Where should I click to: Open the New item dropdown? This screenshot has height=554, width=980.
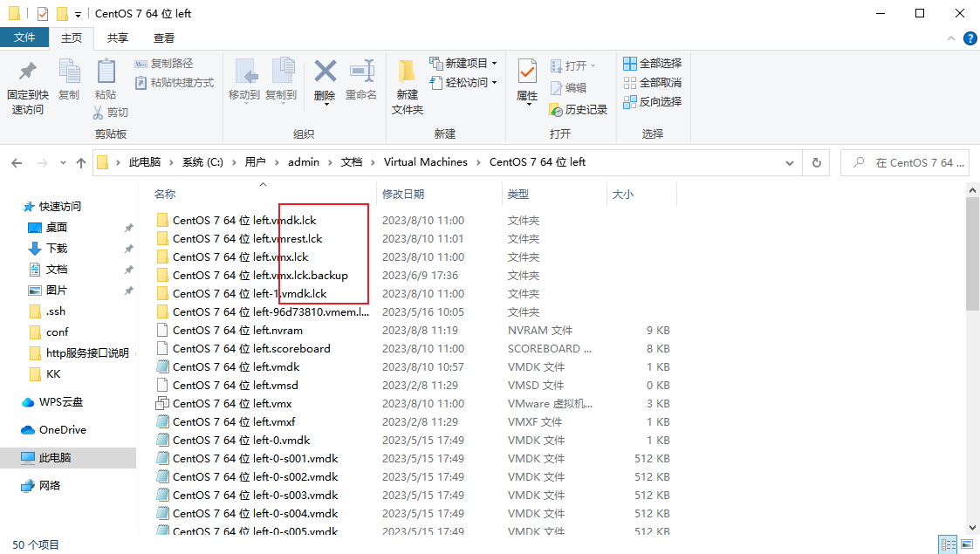coord(463,63)
